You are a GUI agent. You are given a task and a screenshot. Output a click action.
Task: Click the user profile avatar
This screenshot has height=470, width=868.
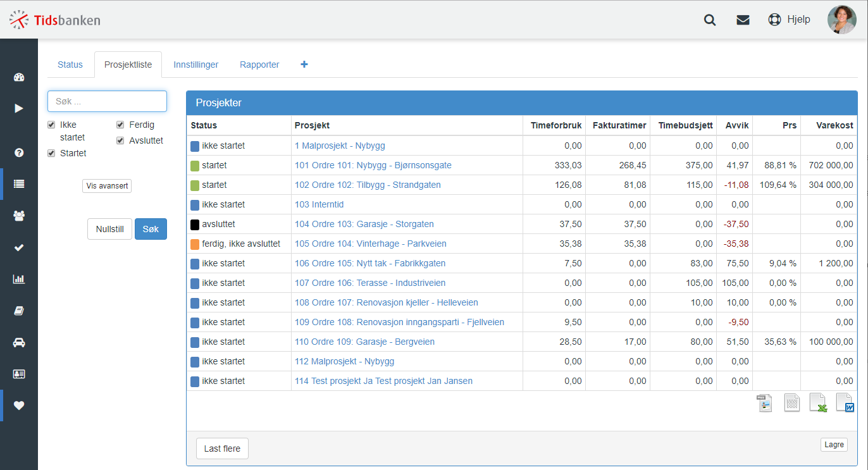pyautogui.click(x=841, y=20)
